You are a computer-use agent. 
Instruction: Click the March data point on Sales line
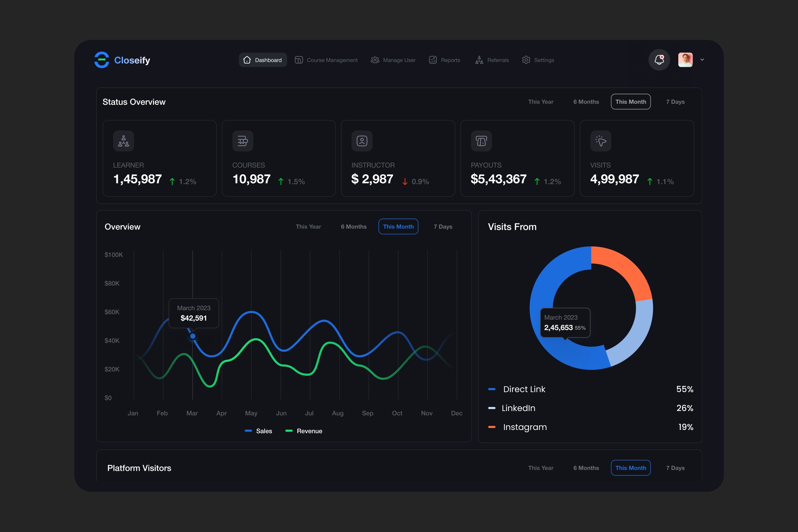coord(193,336)
